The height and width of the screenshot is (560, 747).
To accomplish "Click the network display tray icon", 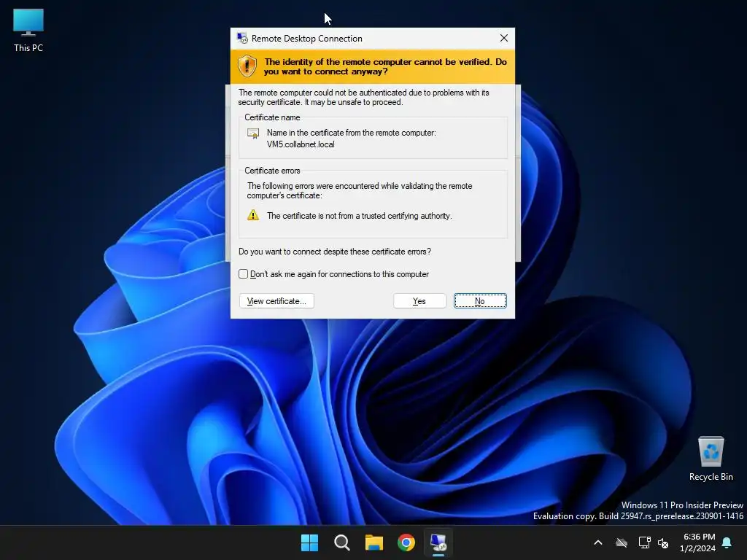I will click(x=644, y=542).
